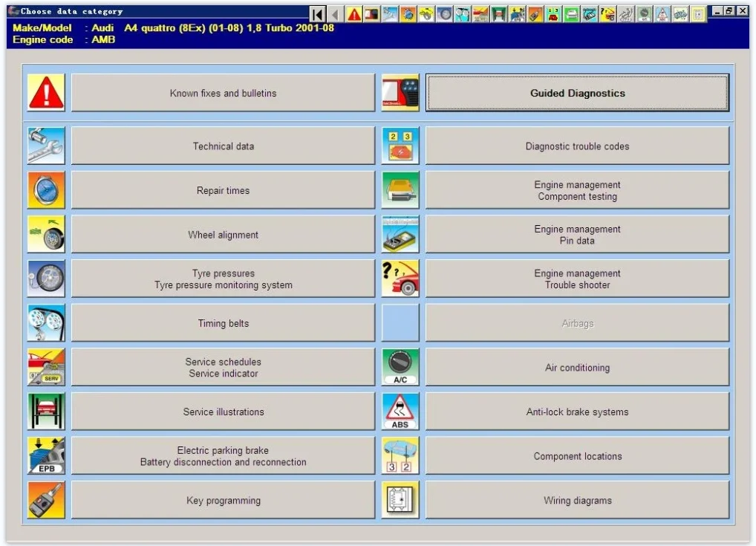The image size is (756, 546).
Task: View the Service illustrations category
Action: 224,412
